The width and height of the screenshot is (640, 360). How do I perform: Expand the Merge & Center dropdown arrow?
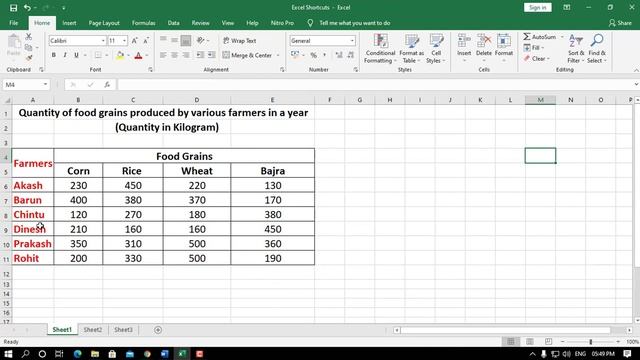(x=278, y=55)
